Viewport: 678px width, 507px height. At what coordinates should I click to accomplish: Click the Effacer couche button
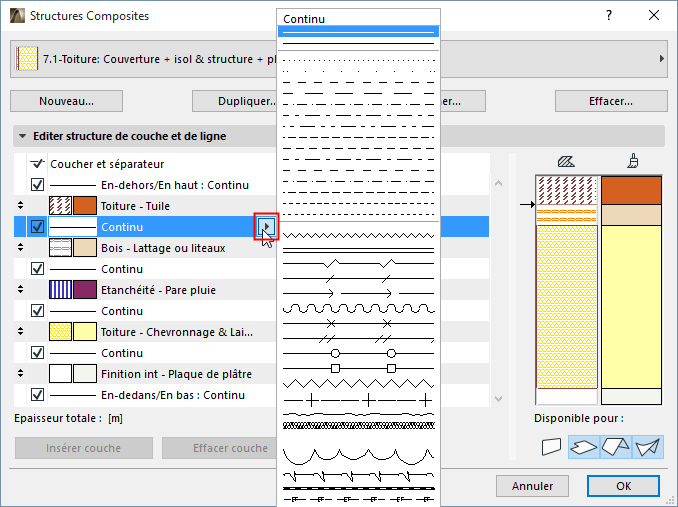(219, 448)
